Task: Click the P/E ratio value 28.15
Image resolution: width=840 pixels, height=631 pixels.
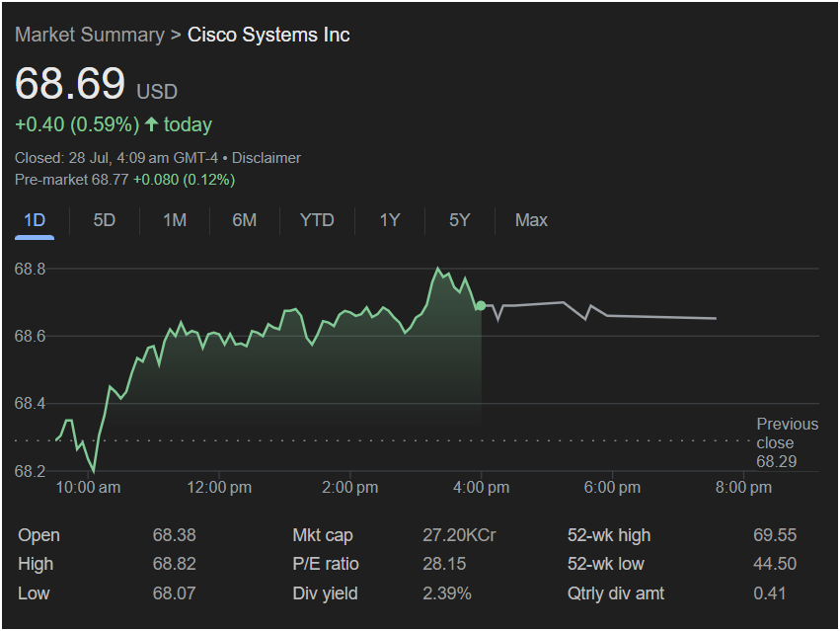Action: click(444, 564)
